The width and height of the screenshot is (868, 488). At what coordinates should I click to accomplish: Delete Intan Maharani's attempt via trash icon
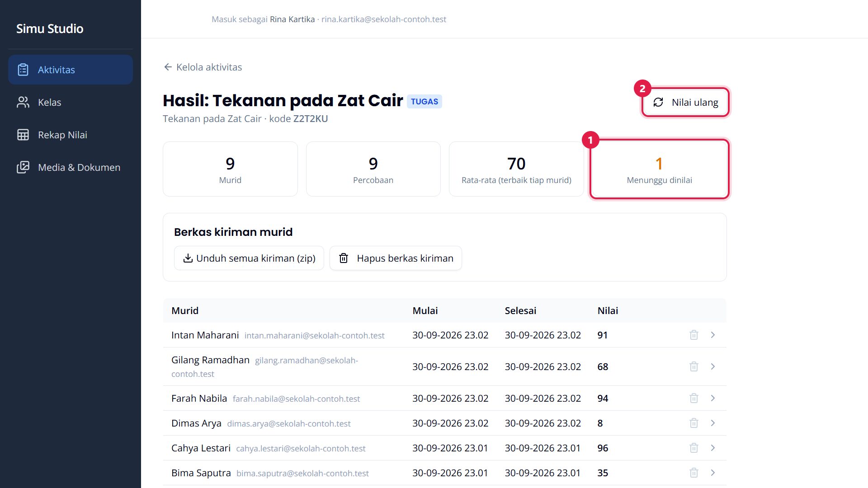coord(694,335)
